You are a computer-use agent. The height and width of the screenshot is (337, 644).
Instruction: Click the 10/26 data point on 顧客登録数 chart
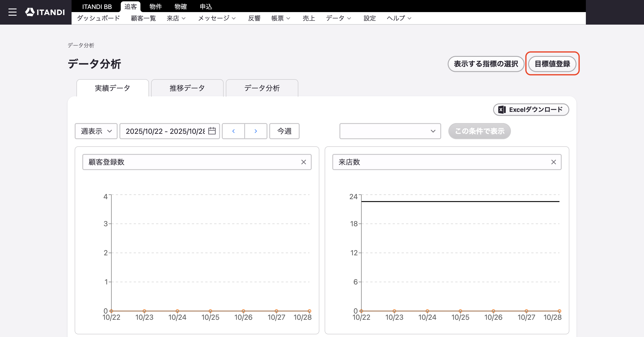(243, 311)
